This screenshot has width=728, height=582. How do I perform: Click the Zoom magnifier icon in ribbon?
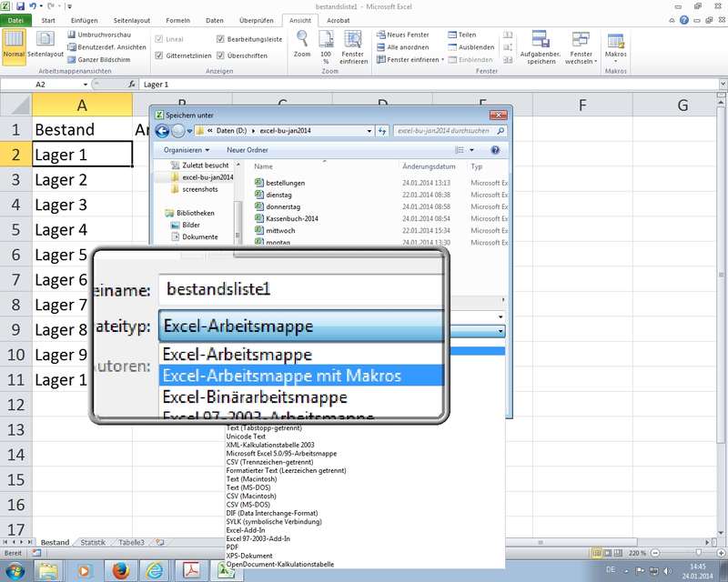click(302, 39)
